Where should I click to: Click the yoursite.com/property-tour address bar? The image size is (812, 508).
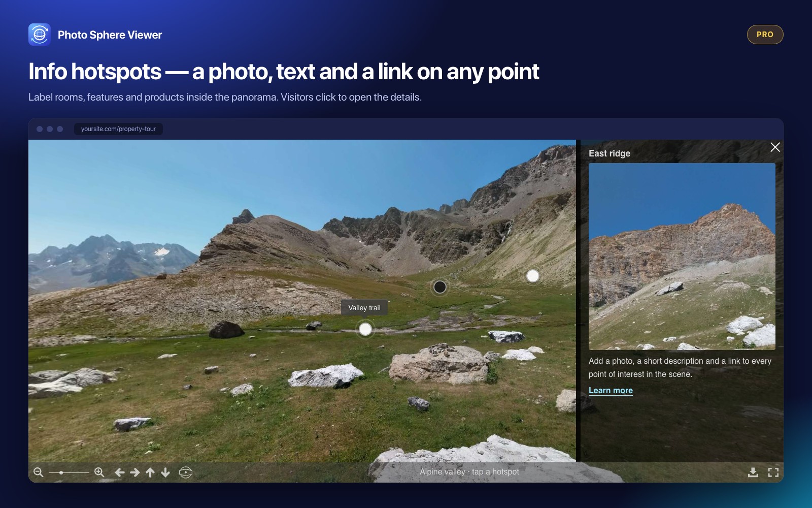[118, 129]
